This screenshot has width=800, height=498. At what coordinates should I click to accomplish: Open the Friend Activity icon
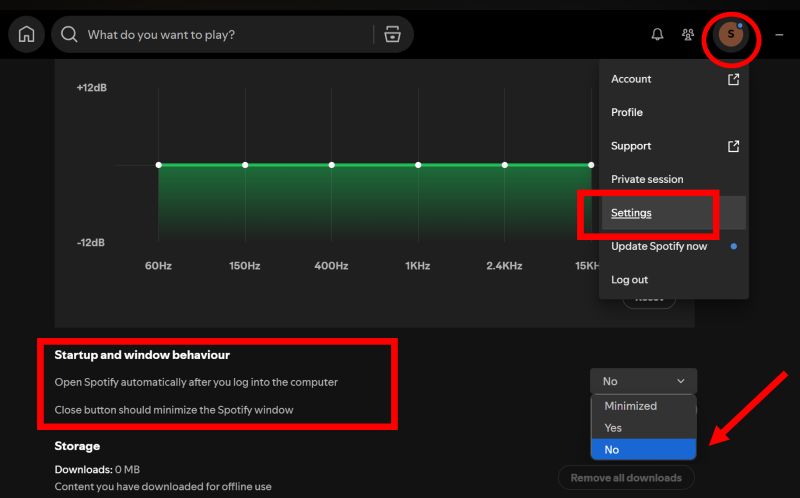pyautogui.click(x=688, y=34)
